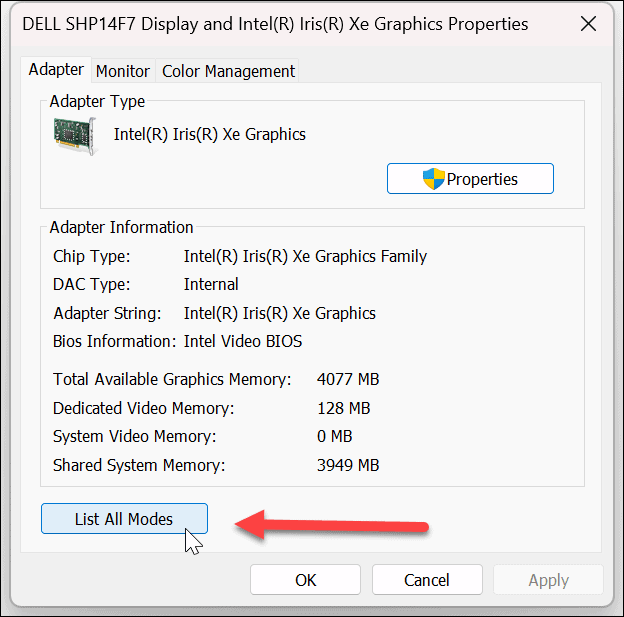624x617 pixels.
Task: Click the Adapter Information group label
Action: click(121, 227)
